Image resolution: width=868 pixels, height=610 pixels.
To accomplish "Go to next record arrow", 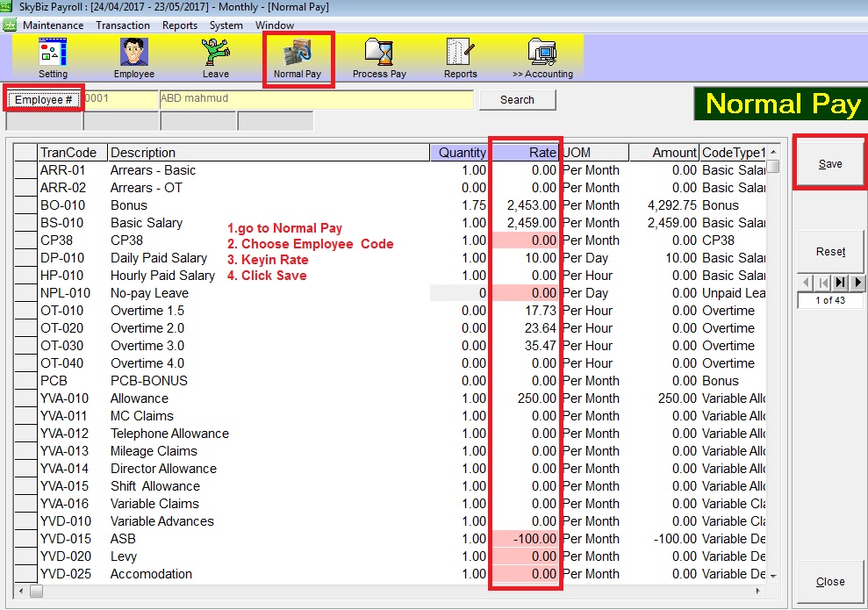I will coord(857,283).
